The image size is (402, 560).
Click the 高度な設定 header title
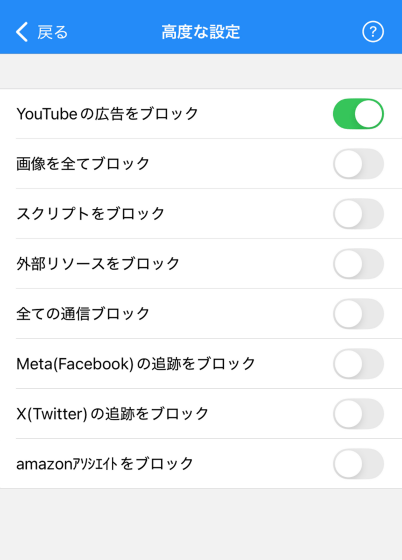201,32
